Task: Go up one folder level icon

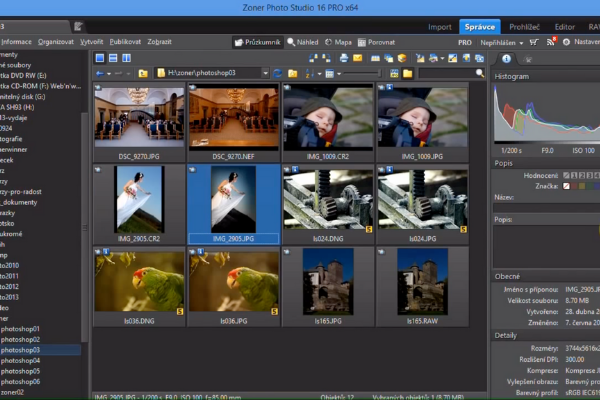Action: tap(143, 73)
